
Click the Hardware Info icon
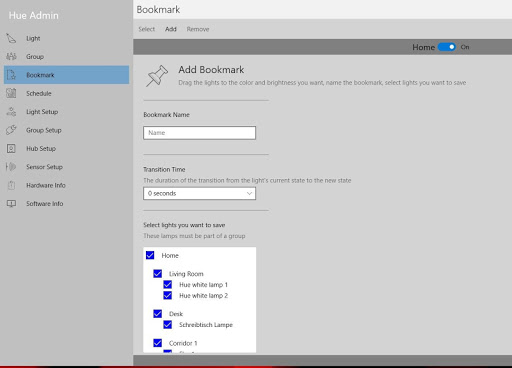pyautogui.click(x=11, y=185)
